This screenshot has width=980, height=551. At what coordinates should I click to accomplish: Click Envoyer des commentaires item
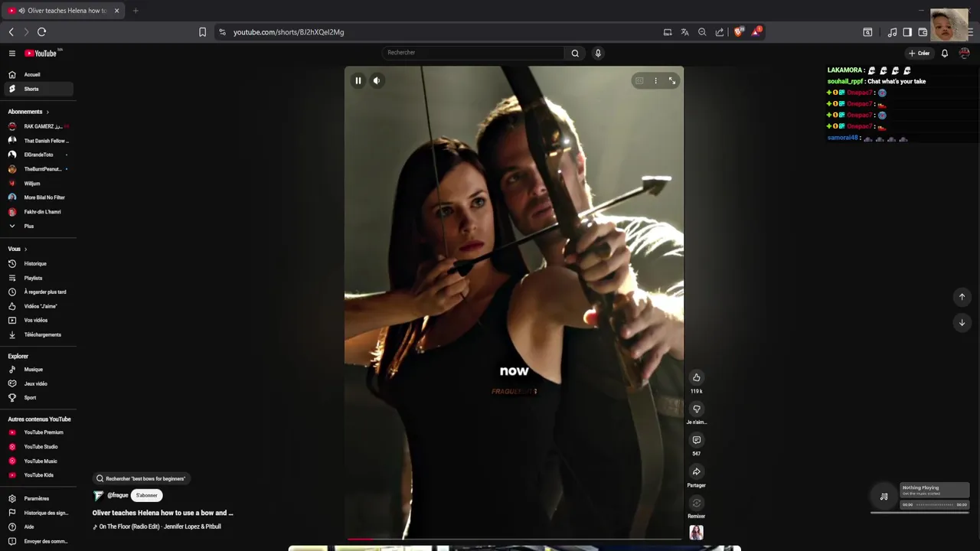pos(38,541)
